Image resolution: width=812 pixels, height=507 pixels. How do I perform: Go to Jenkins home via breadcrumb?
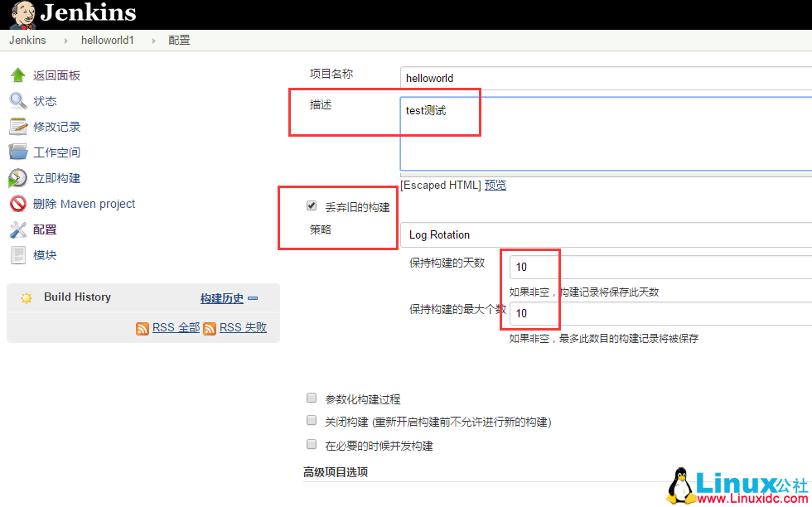coord(27,39)
